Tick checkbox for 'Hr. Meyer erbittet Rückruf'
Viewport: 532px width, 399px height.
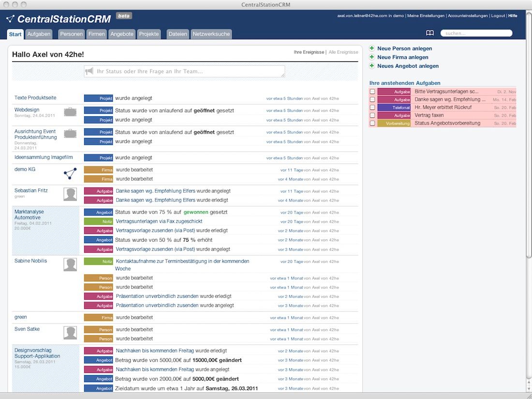[x=372, y=107]
